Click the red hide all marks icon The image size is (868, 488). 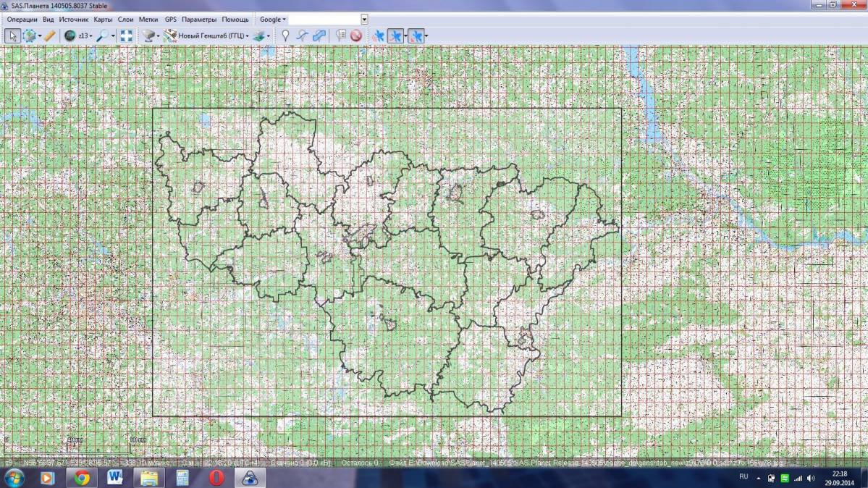coord(356,35)
